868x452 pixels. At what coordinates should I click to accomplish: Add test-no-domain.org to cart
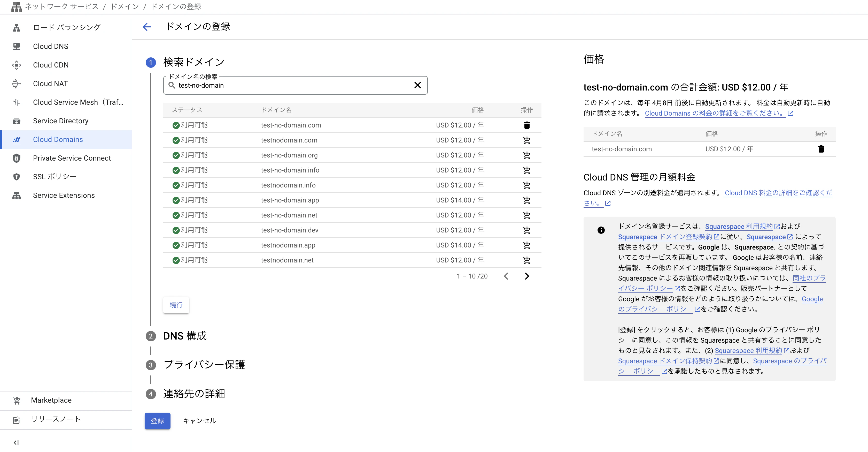point(527,155)
